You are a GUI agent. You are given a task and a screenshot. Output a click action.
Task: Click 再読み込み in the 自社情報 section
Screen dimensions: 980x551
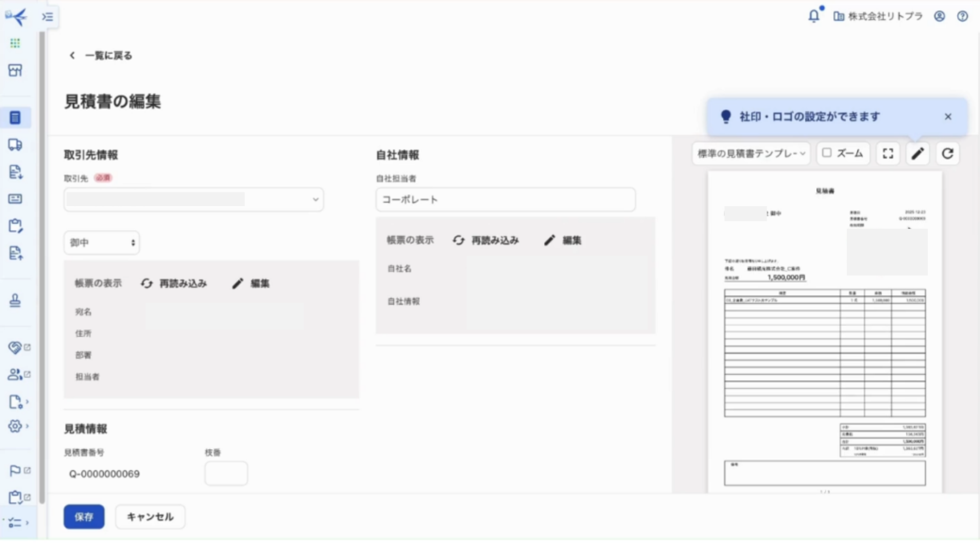coord(487,240)
